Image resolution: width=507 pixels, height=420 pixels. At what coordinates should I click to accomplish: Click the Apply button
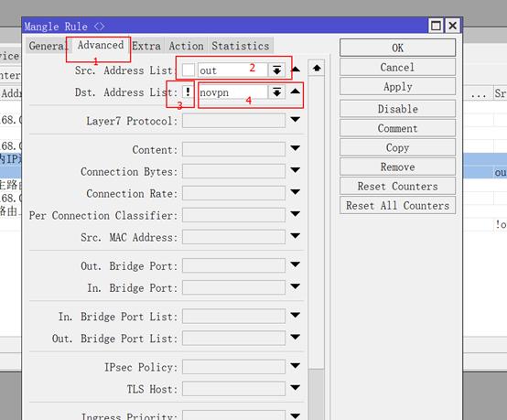click(397, 87)
